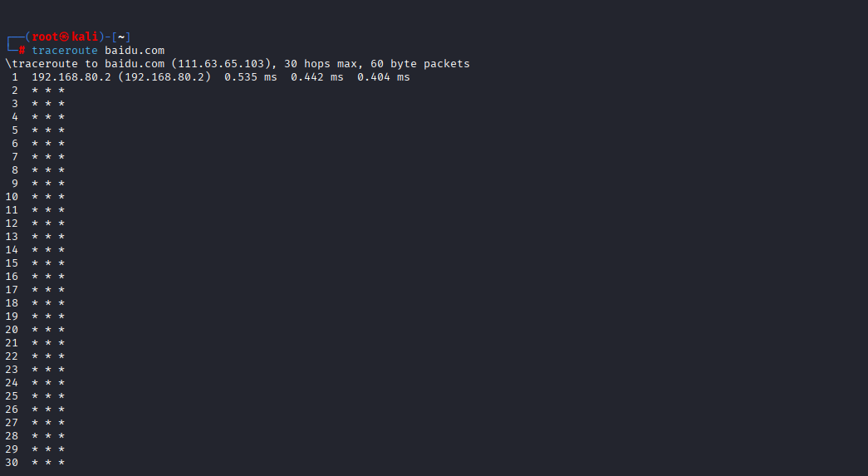Click the text '30 hops max'
Screen dimensions: 868x476
[x=320, y=64]
